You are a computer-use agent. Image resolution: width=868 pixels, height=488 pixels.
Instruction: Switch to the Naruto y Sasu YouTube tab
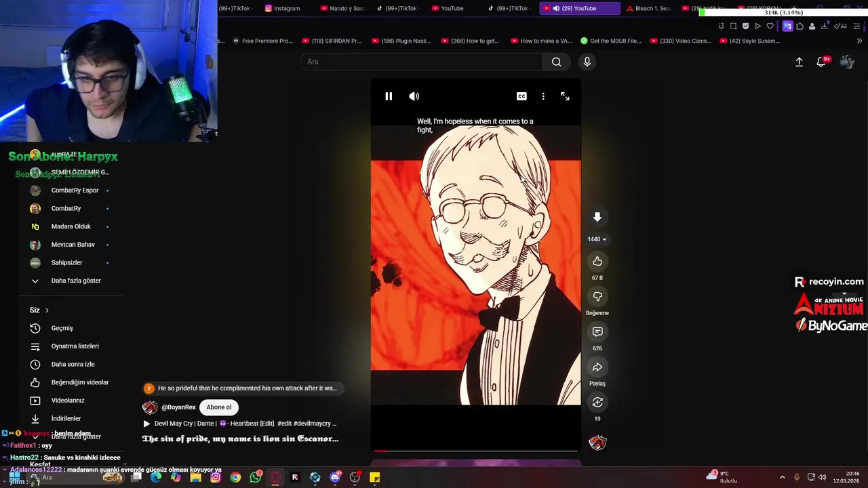coord(342,8)
